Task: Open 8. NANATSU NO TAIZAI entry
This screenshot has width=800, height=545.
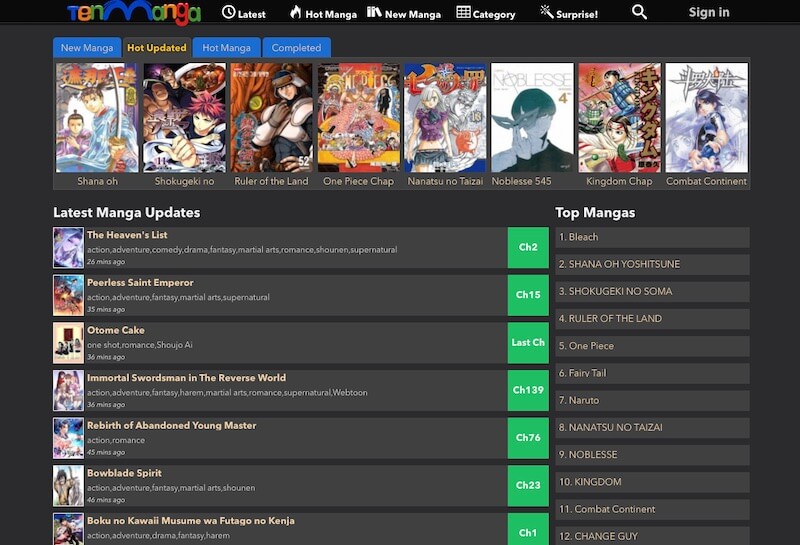Action: click(652, 428)
